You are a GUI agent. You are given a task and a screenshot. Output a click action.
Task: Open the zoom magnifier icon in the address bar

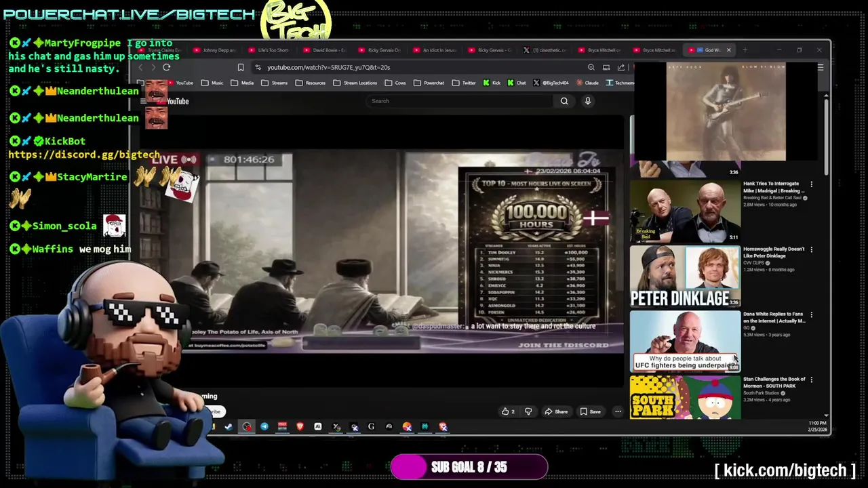pos(591,67)
